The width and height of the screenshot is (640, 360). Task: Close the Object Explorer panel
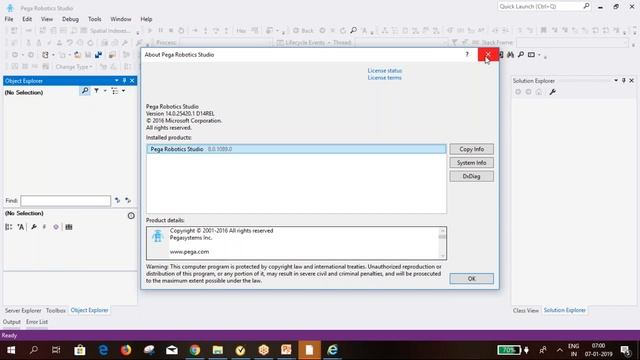132,81
